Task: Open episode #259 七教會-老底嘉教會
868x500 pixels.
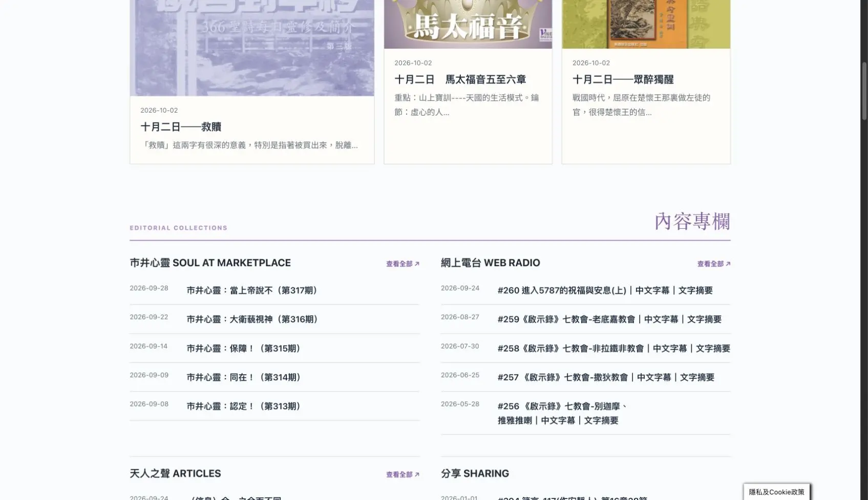Action: pos(609,319)
